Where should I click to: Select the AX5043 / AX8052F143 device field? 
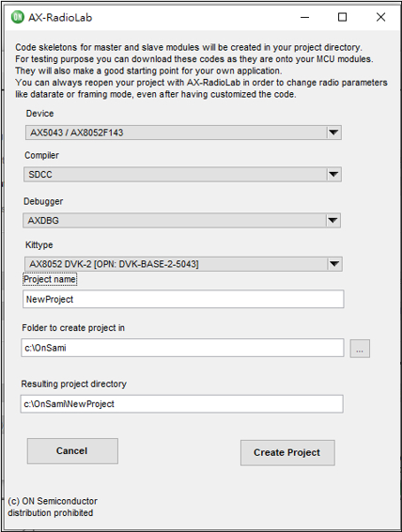183,133
